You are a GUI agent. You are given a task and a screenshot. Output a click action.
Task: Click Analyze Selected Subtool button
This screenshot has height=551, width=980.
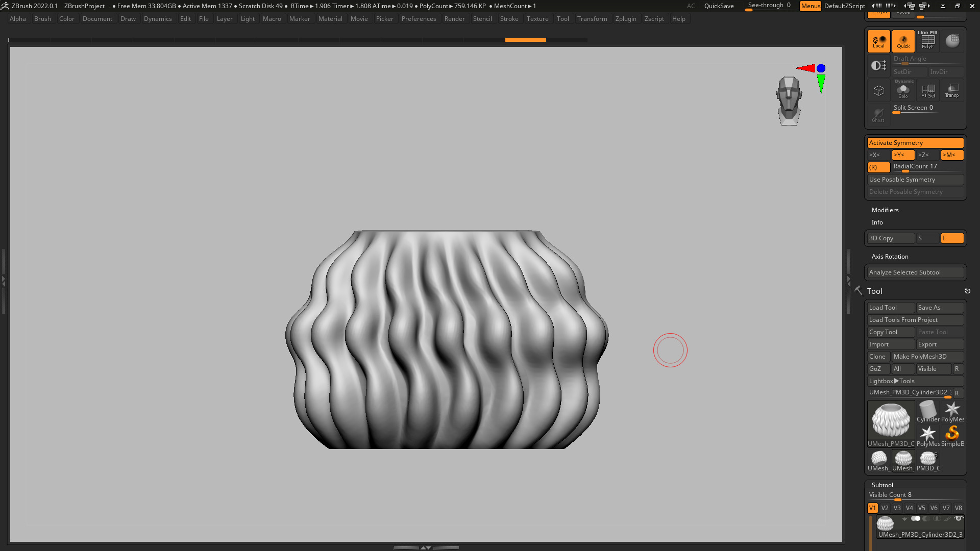[x=915, y=272]
